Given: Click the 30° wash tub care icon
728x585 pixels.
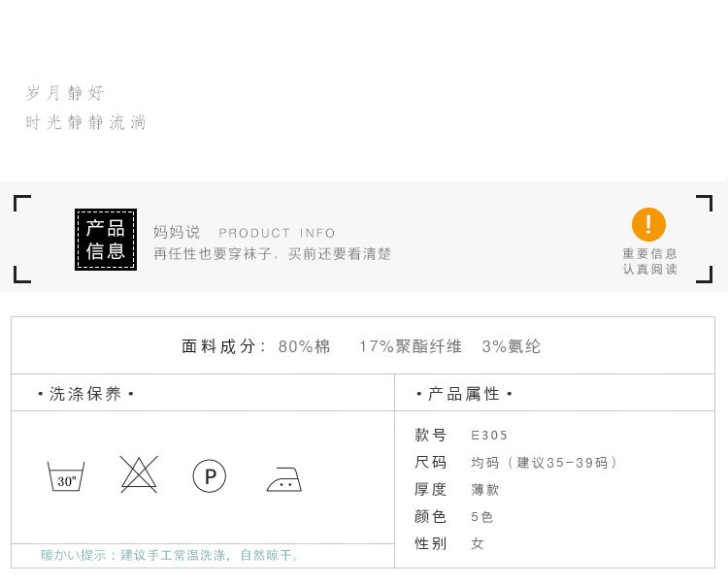Looking at the screenshot, I should coord(66,476).
